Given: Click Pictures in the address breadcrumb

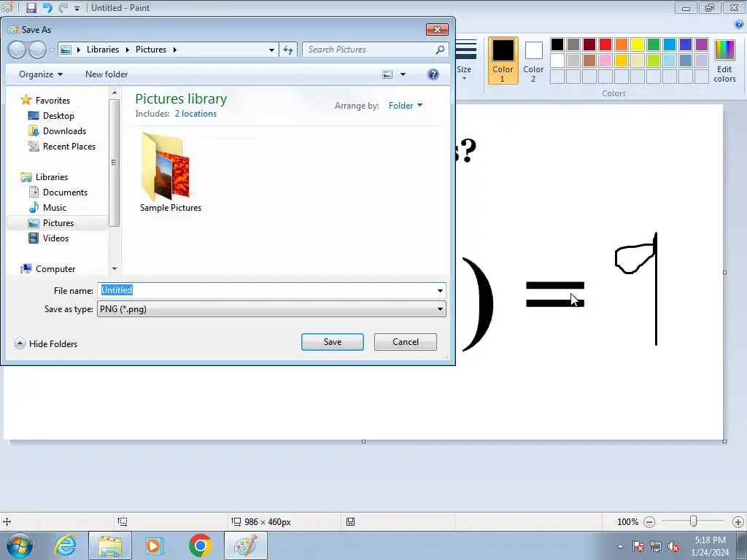Looking at the screenshot, I should tap(151, 50).
